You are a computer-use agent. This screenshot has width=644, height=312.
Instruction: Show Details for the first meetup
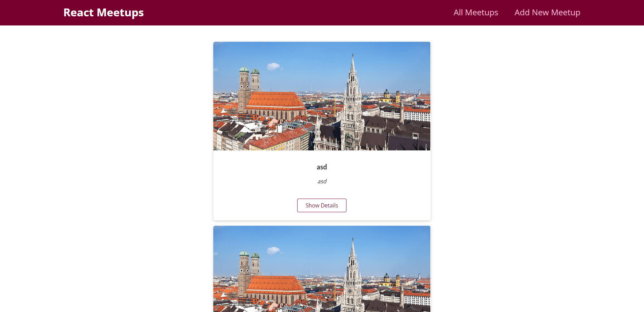pos(322,205)
